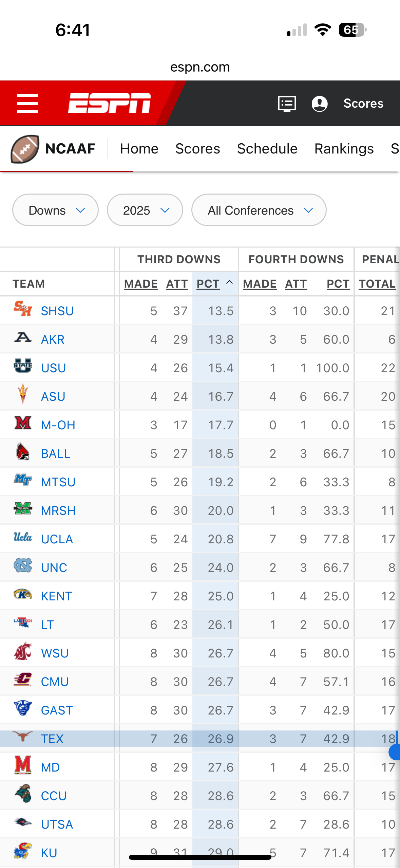This screenshot has height=868, width=400.
Task: Expand the Downs stat dropdown
Action: (55, 210)
